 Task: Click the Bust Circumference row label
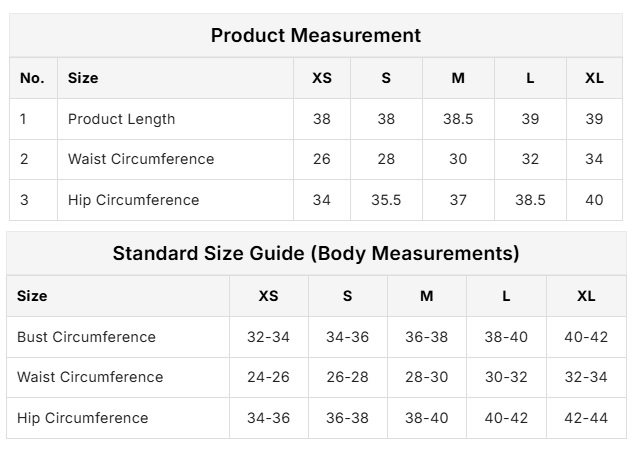click(x=86, y=337)
